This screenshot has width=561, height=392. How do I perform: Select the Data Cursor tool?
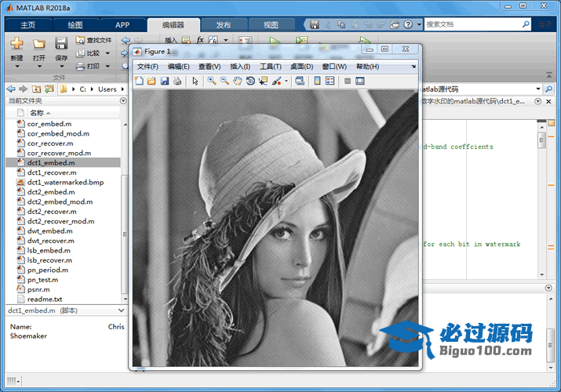click(263, 81)
